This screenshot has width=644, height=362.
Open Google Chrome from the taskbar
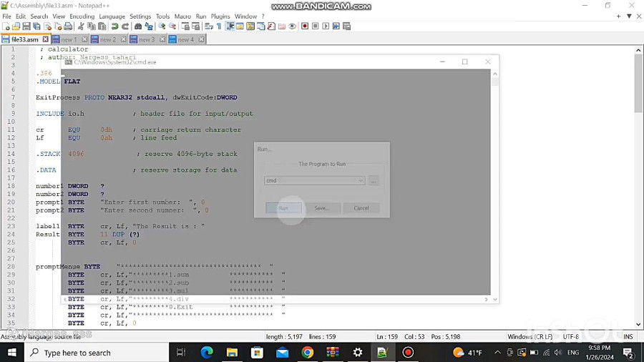coord(307,353)
